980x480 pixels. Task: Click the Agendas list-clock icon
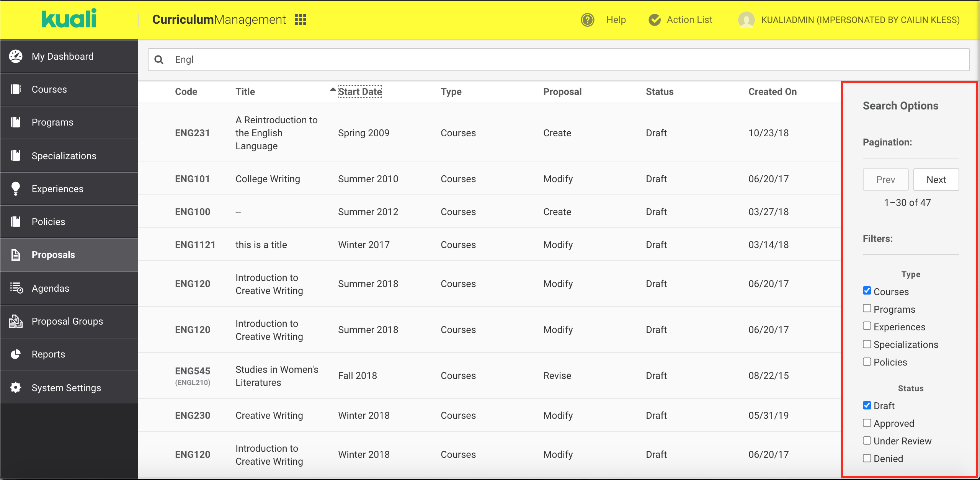tap(16, 288)
